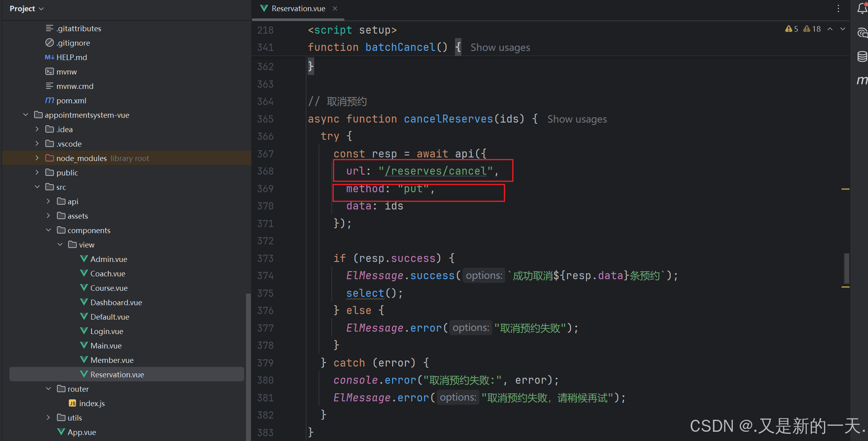
Task: Switch to the Reservation.vue tab
Action: pos(298,8)
